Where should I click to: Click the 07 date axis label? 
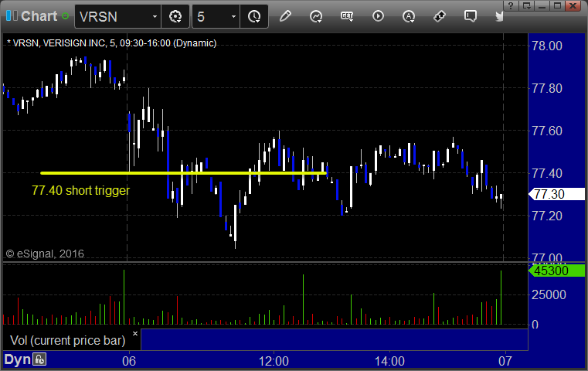tap(505, 361)
